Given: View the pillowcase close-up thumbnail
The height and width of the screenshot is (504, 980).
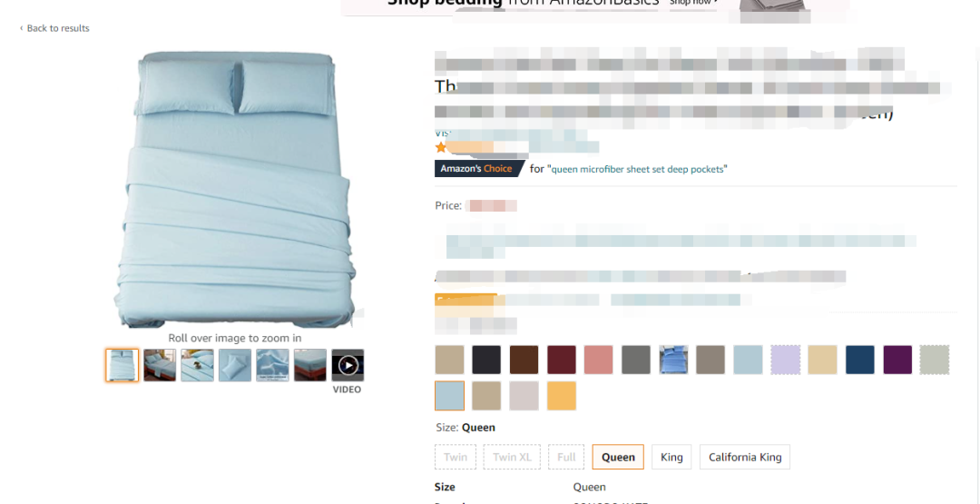Looking at the screenshot, I should pyautogui.click(x=235, y=365).
